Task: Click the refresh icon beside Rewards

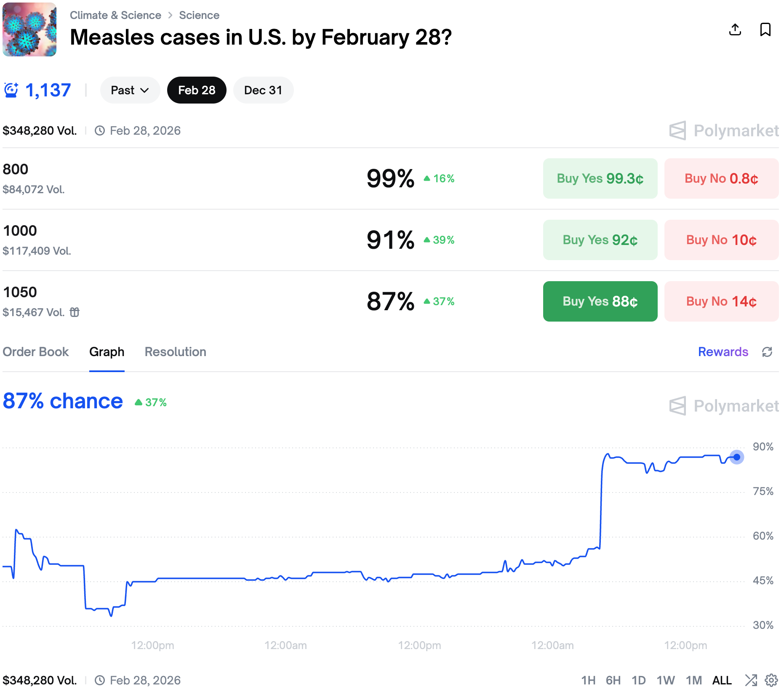Action: [767, 352]
